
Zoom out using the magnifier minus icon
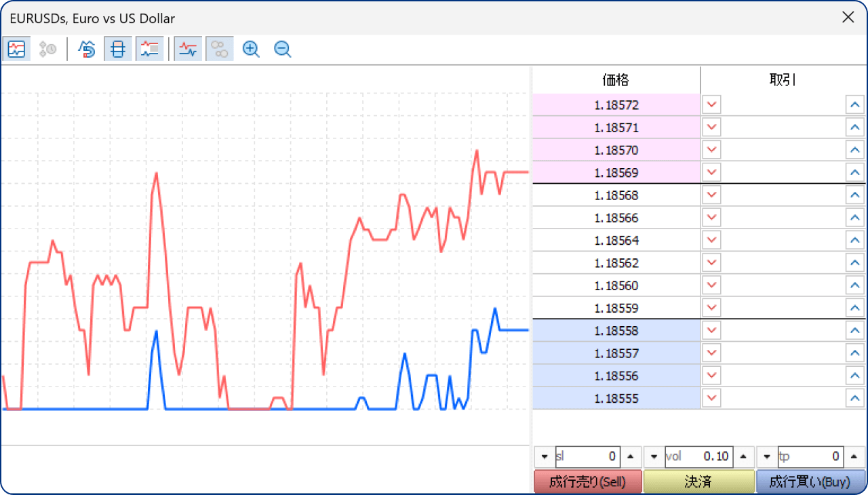click(283, 49)
